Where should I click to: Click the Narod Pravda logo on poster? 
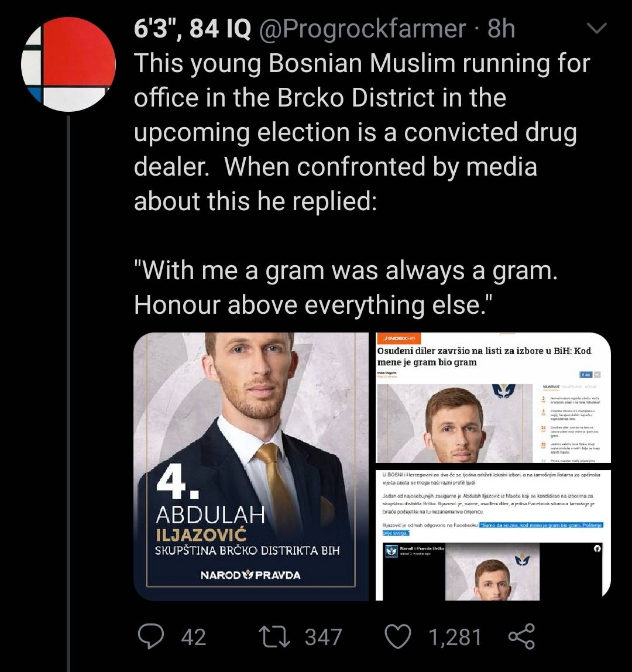pos(250,575)
